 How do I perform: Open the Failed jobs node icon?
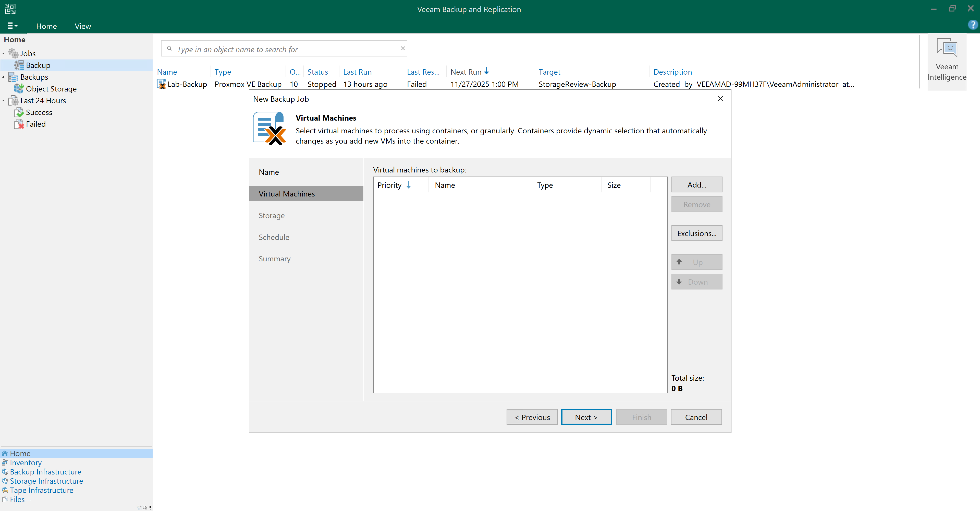coord(19,124)
